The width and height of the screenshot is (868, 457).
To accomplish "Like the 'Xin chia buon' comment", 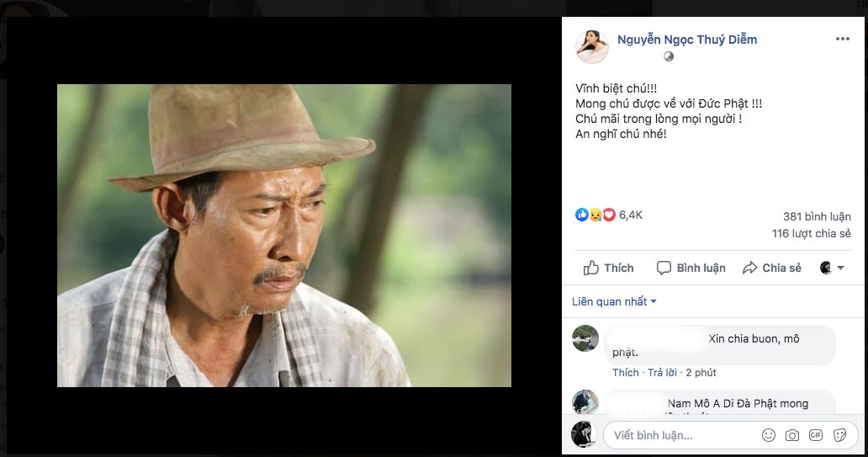I will pyautogui.click(x=625, y=372).
